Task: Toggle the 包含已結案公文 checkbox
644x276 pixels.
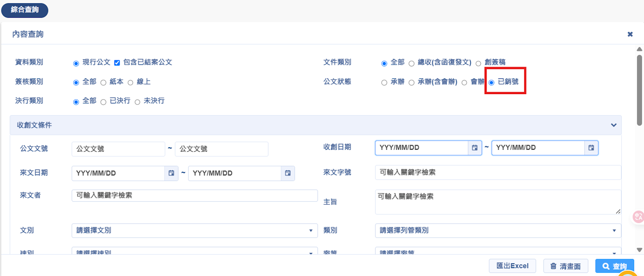Action: click(x=117, y=63)
